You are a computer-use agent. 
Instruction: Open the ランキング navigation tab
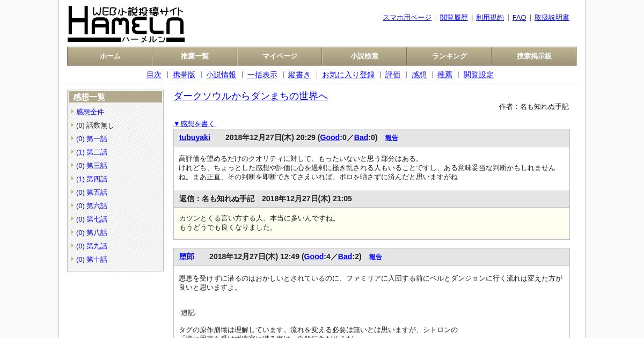pos(449,56)
